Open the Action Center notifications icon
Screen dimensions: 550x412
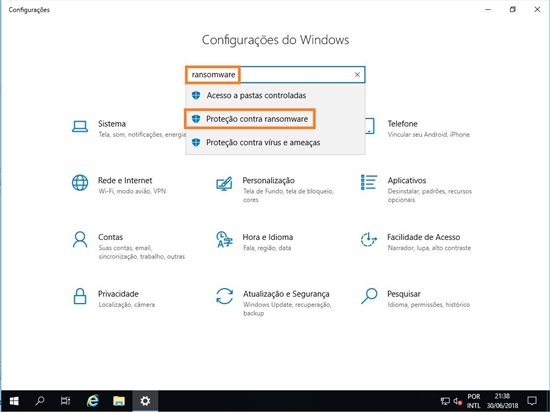532,401
